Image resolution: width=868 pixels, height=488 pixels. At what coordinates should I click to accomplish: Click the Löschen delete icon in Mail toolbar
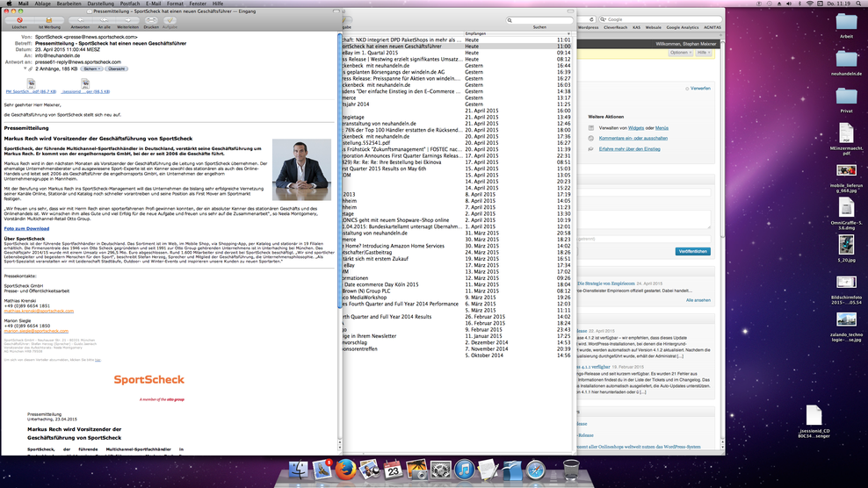click(19, 20)
